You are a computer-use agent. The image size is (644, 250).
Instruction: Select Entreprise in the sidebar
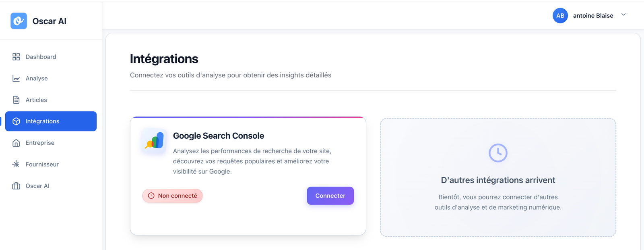[x=40, y=143]
